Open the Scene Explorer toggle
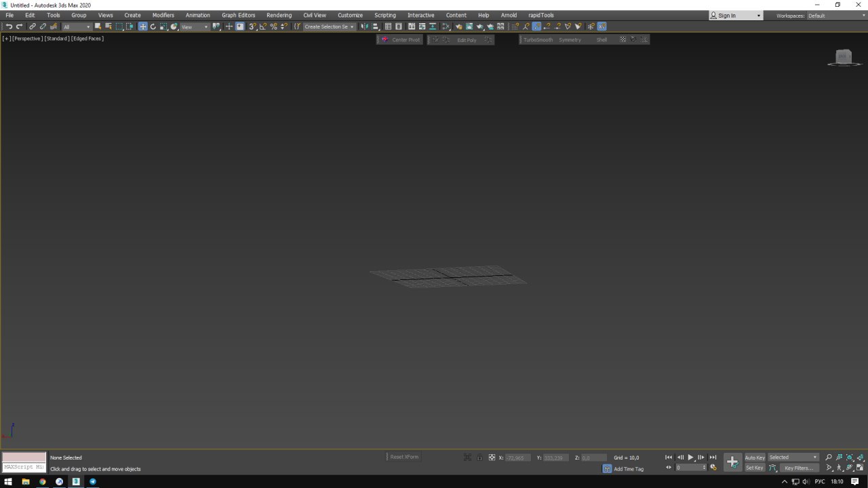This screenshot has width=868, height=488. pos(388,26)
